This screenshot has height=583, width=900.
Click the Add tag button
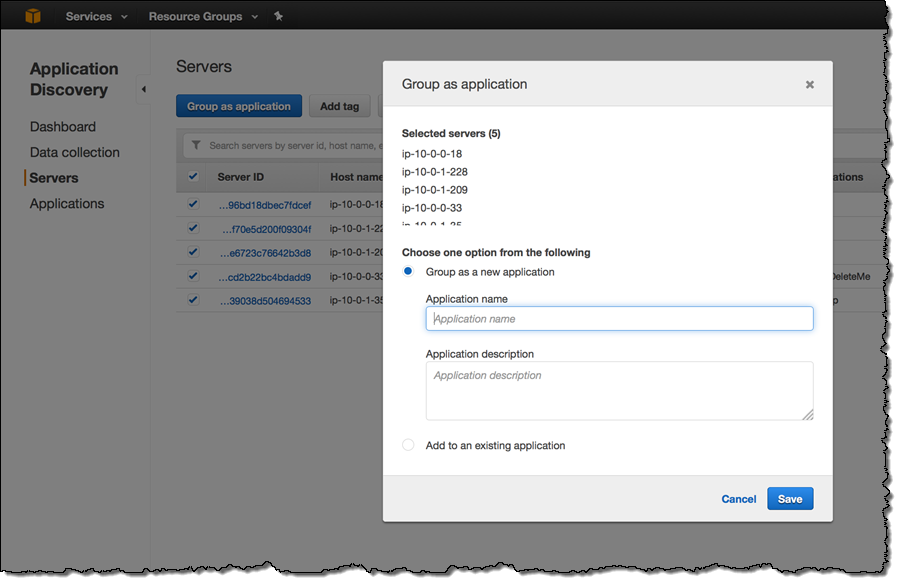pos(339,106)
